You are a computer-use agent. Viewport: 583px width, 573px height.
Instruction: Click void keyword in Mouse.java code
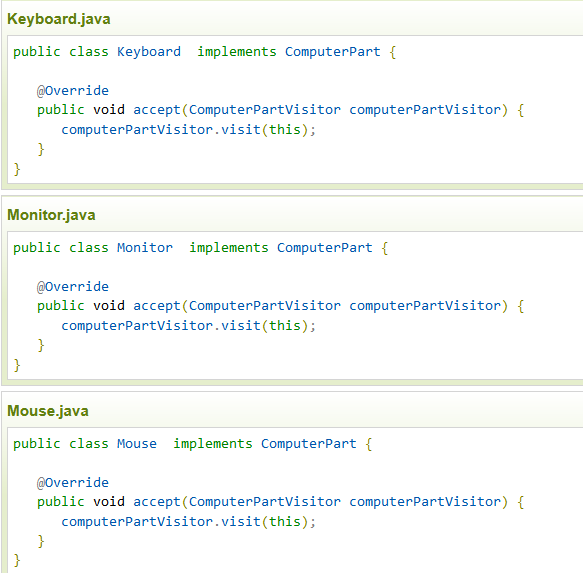click(x=109, y=502)
